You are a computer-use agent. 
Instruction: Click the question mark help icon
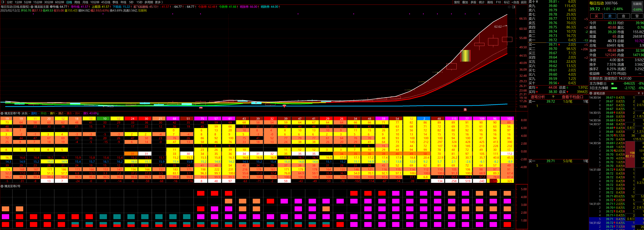point(642,93)
